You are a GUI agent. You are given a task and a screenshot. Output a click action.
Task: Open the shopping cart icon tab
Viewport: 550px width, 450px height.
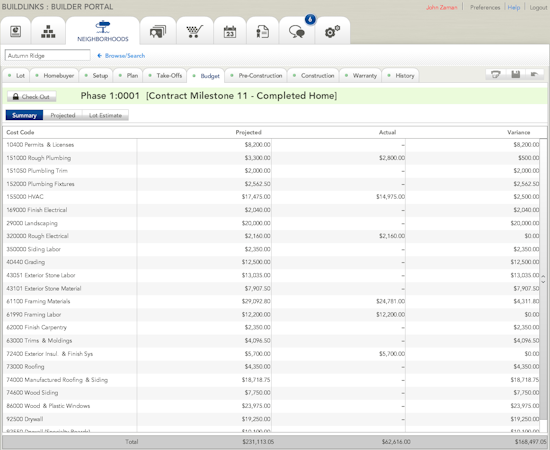pos(195,32)
